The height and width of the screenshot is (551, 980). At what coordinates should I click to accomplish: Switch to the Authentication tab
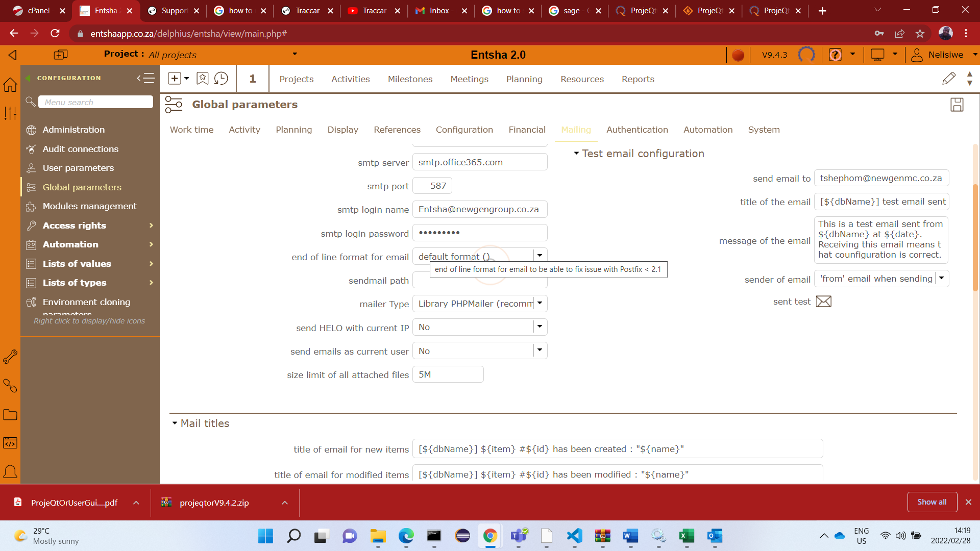[636, 130]
